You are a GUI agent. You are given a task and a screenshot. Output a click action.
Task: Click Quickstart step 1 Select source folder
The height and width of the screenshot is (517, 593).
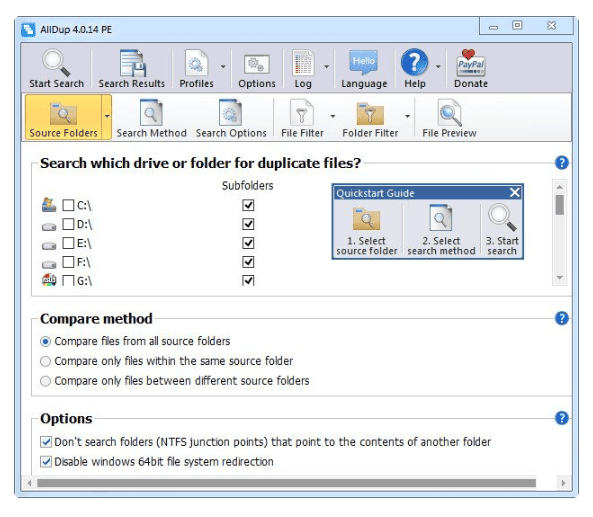point(366,230)
